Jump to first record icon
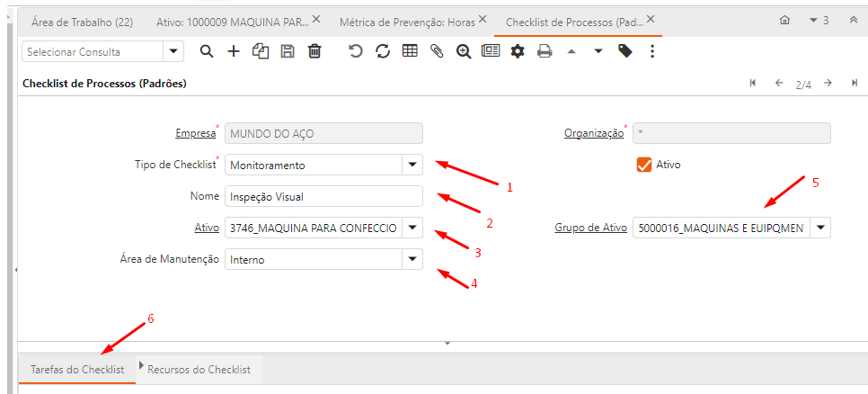 tap(753, 83)
